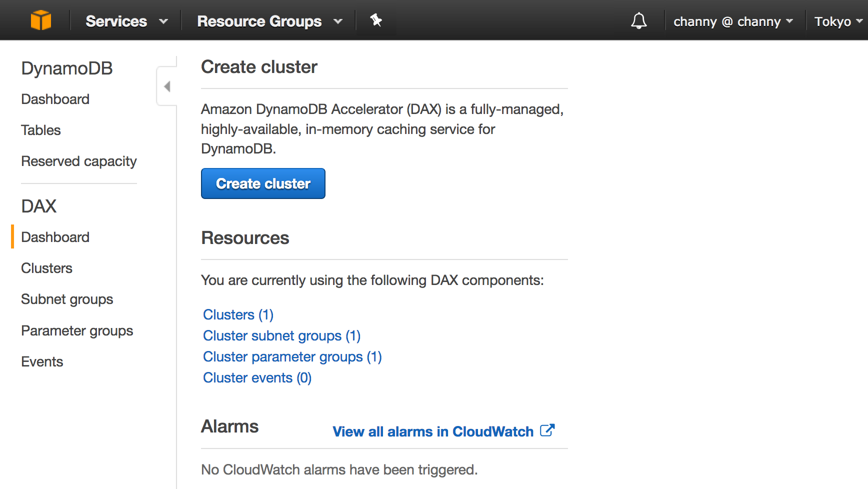The height and width of the screenshot is (489, 868).
Task: Follow the Cluster subnet groups (1) link
Action: click(281, 335)
